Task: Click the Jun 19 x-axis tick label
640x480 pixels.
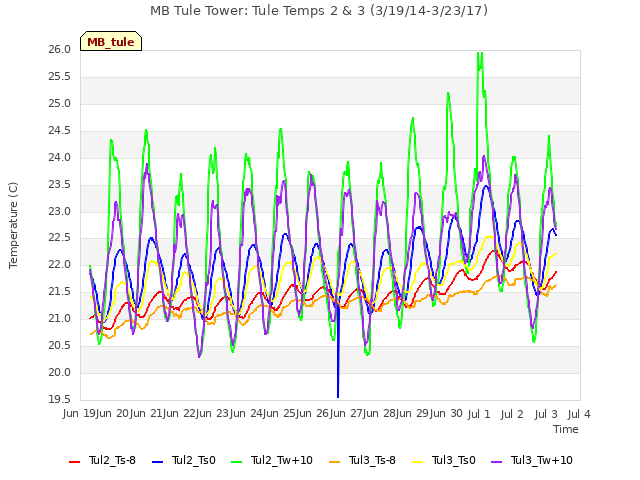Action: 80,413
